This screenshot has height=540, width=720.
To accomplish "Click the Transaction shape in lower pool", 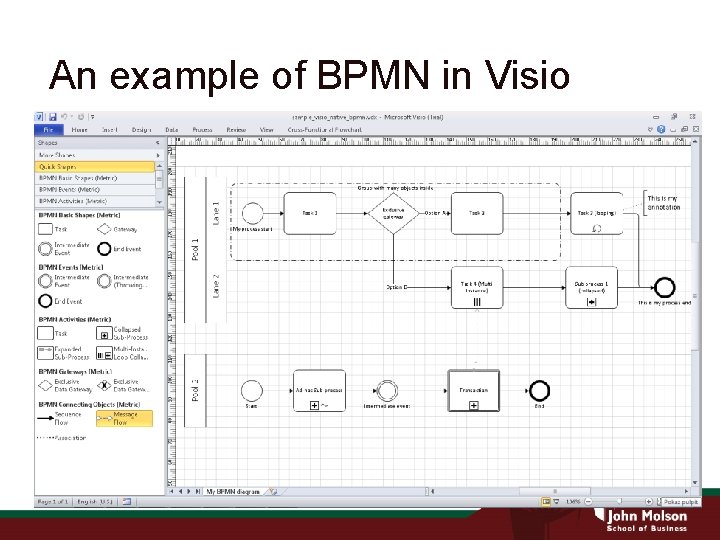I will coord(473,391).
